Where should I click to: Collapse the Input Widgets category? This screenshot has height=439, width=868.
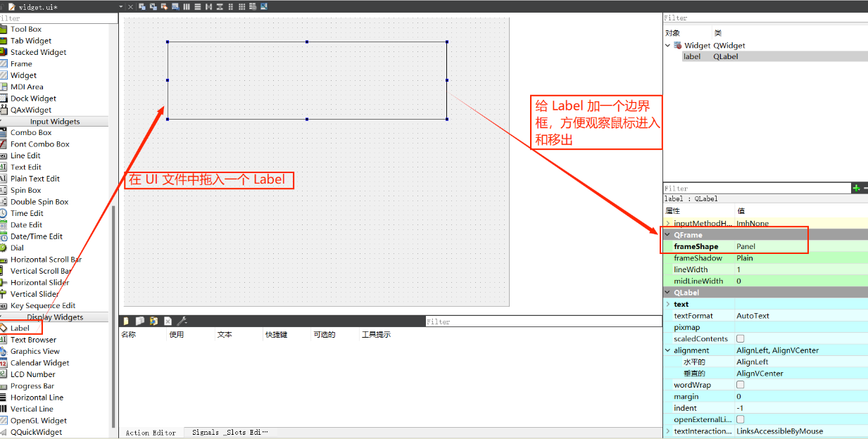point(54,121)
